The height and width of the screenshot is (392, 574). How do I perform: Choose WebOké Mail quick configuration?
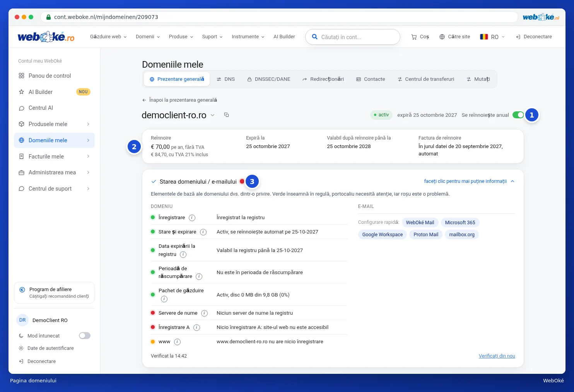tap(420, 223)
